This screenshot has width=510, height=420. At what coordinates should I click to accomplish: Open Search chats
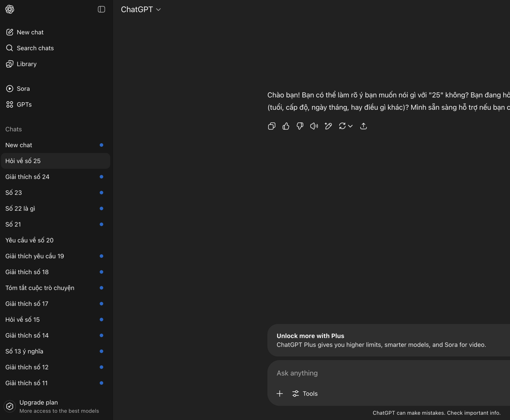point(56,48)
